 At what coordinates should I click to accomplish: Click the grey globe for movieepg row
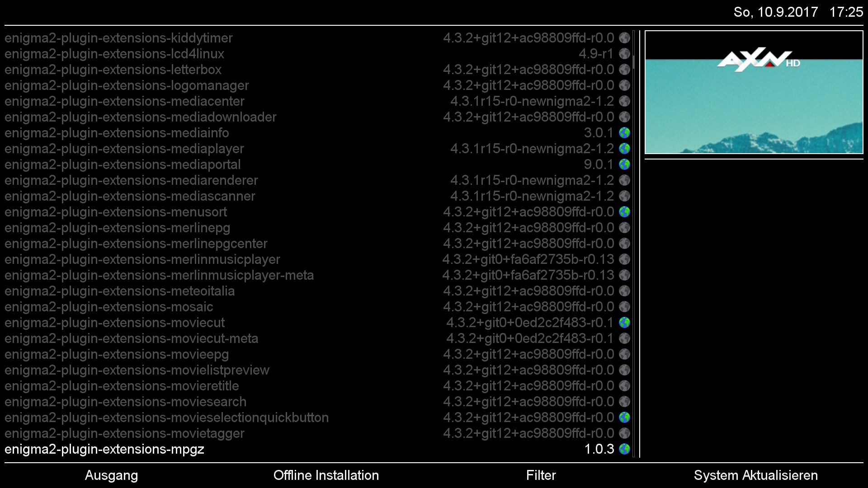pyautogui.click(x=624, y=354)
